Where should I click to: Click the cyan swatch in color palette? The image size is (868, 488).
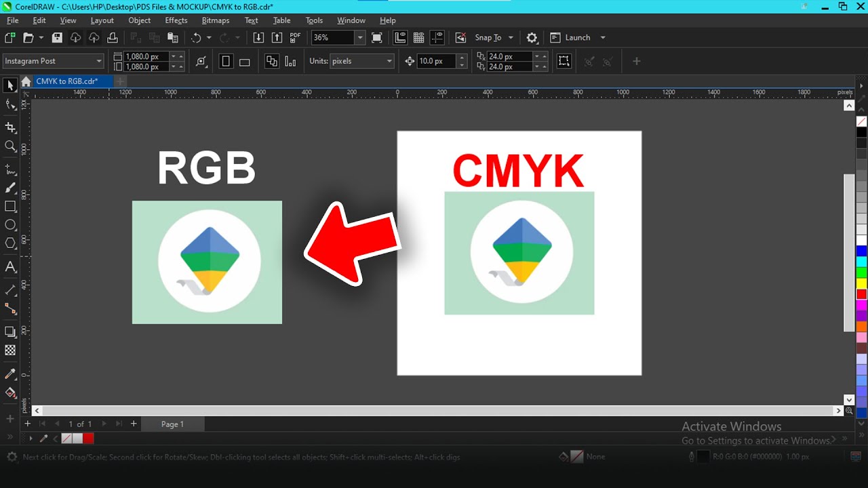(861, 262)
